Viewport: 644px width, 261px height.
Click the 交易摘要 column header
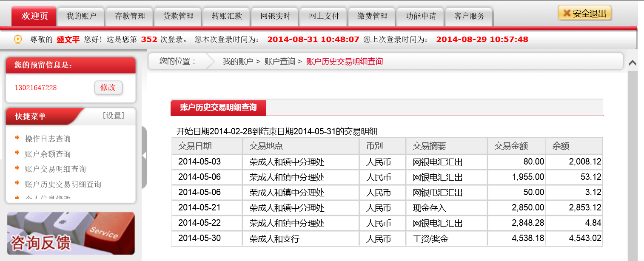coord(447,146)
